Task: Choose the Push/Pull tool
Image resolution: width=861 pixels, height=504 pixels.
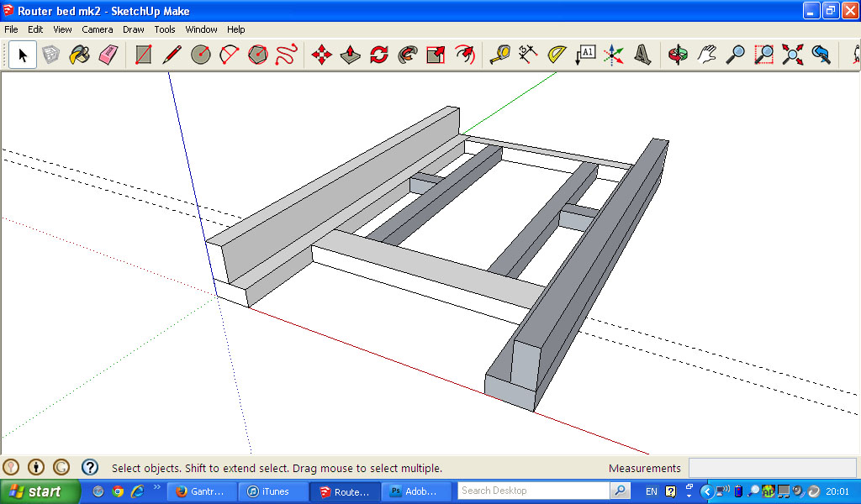Action: [350, 55]
